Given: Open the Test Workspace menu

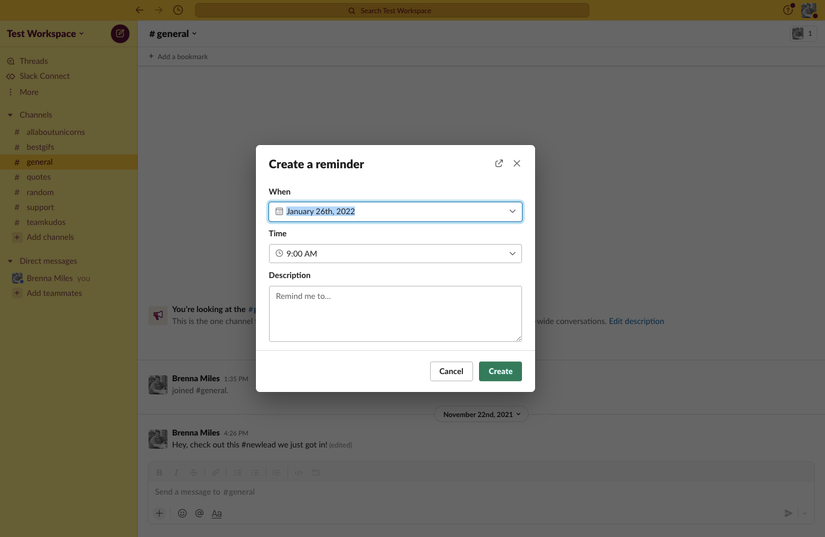Looking at the screenshot, I should click(45, 34).
